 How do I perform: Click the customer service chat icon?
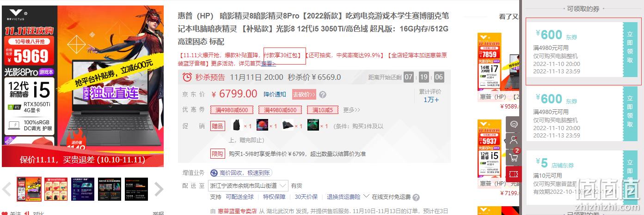pos(514,124)
